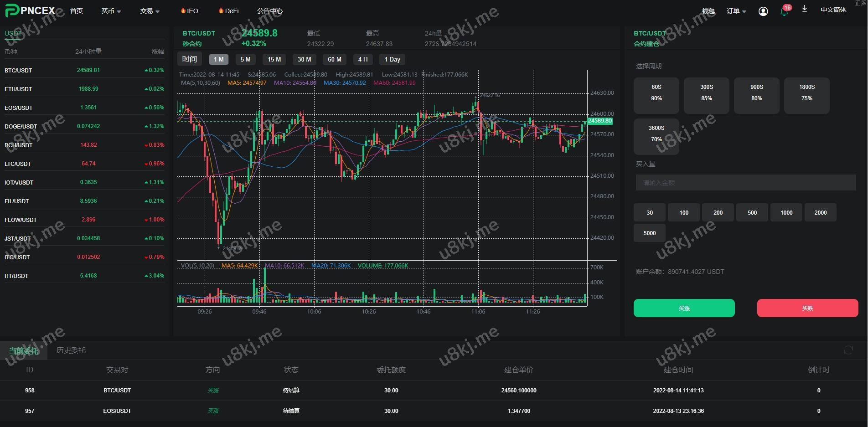Set chart interval to 15 M

click(274, 59)
